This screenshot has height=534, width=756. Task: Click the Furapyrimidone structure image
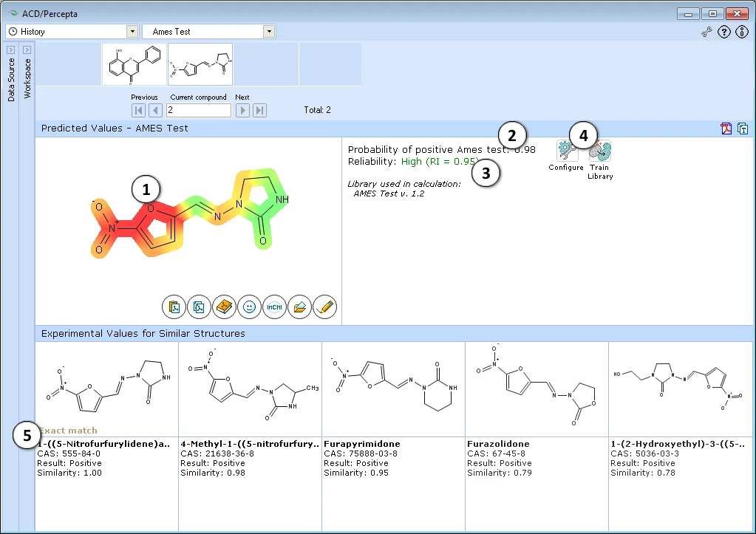(393, 389)
